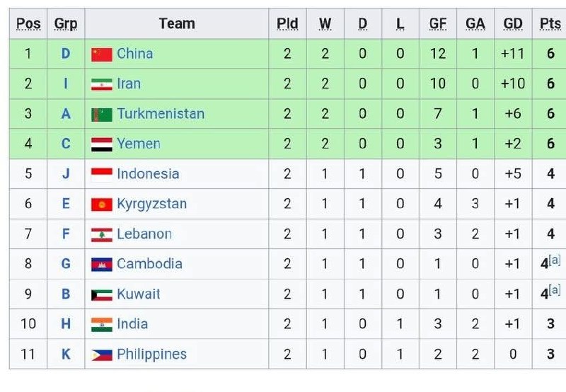Click footnote [a] beside Kuwait's points

click(x=555, y=289)
